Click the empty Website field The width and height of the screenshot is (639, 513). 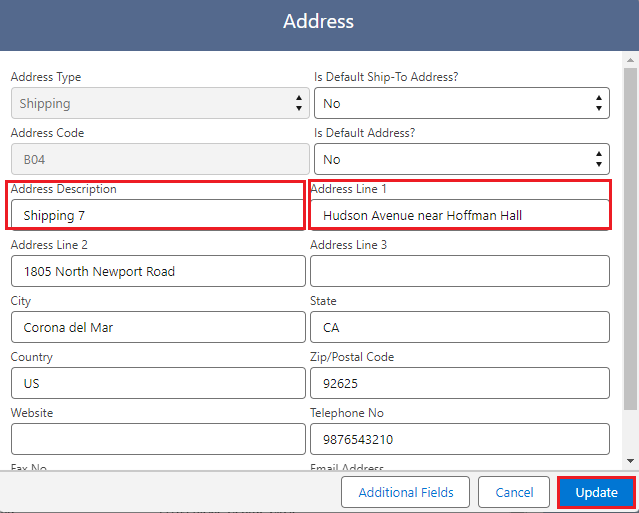point(158,439)
